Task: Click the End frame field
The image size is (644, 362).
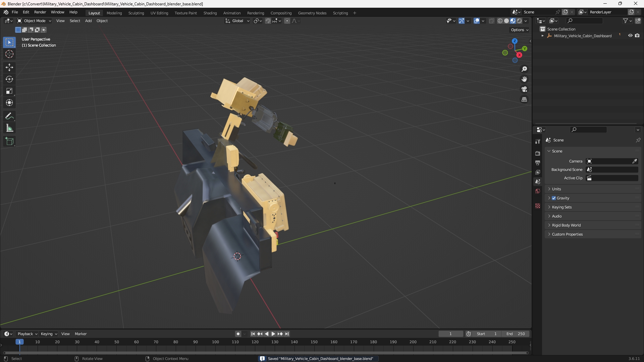Action: pyautogui.click(x=516, y=334)
